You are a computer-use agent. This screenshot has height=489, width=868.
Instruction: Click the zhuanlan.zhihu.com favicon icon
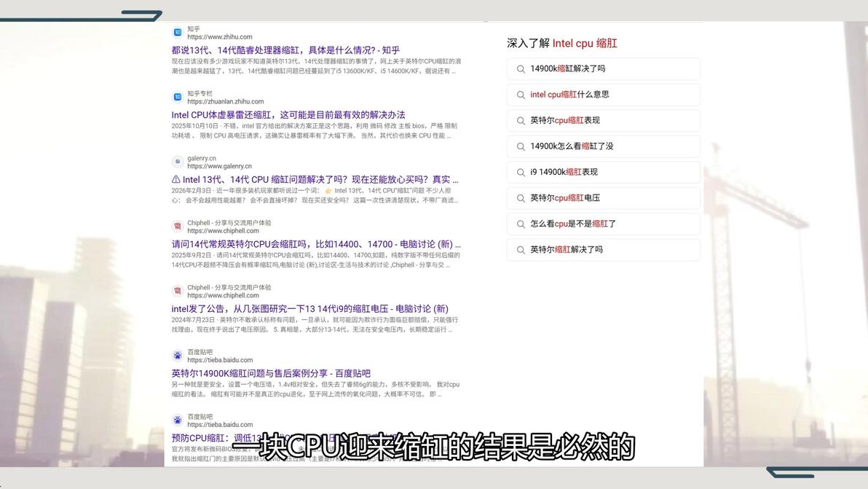click(x=177, y=98)
